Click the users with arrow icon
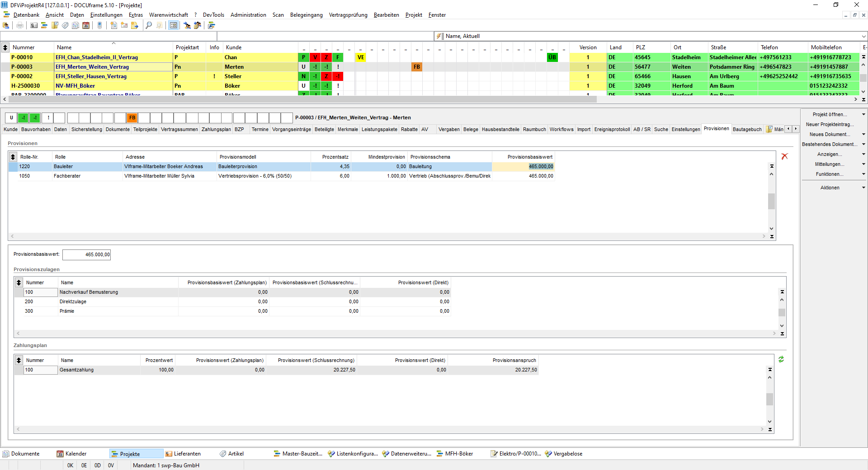This screenshot has height=470, width=868. 187,25
